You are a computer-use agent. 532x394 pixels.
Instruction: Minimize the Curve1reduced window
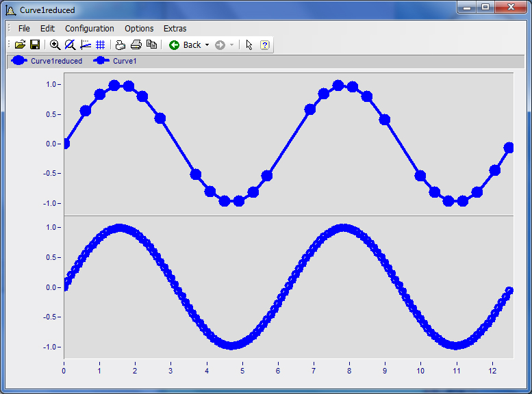coord(467,7)
